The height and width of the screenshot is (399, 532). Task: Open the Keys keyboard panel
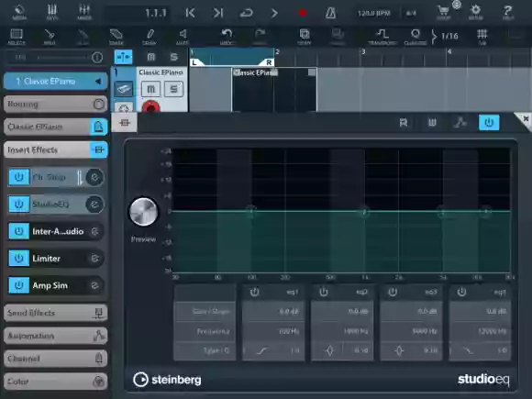tap(52, 13)
